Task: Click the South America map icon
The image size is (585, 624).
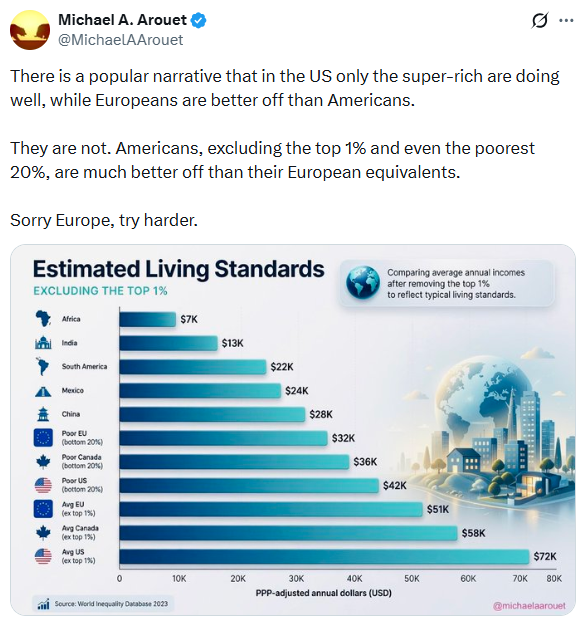Action: pos(42,366)
